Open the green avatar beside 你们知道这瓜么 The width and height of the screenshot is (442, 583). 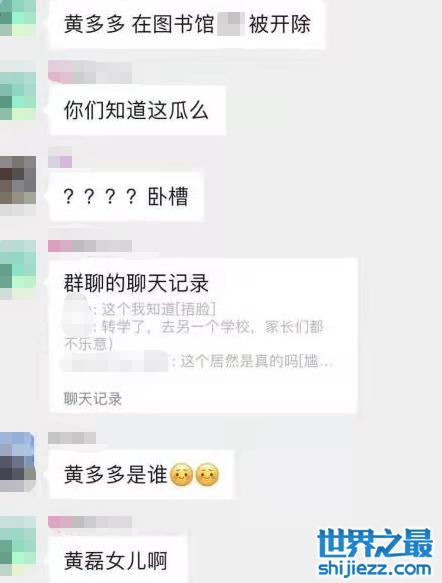(x=18, y=96)
